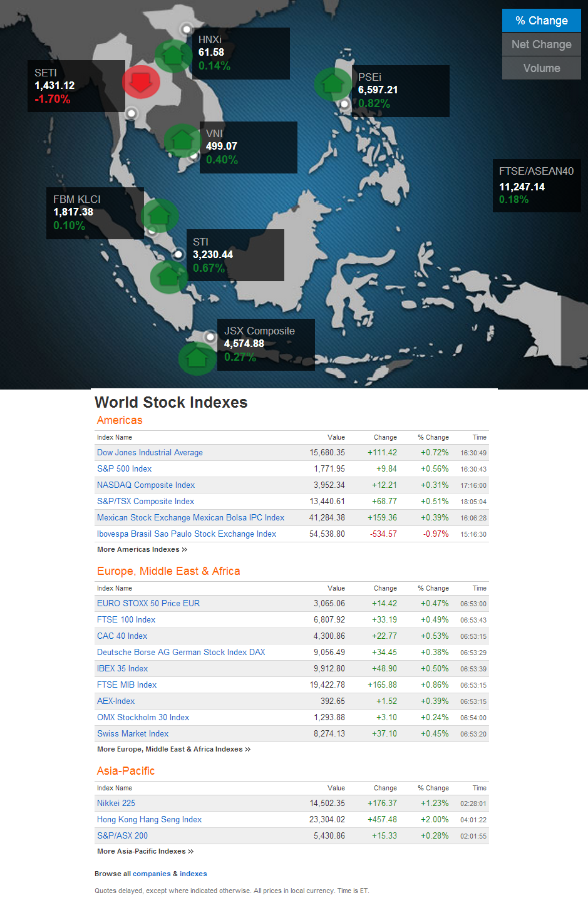Open the FTSE/ASEAN40 info box
The height and width of the screenshot is (920, 588).
tap(537, 185)
